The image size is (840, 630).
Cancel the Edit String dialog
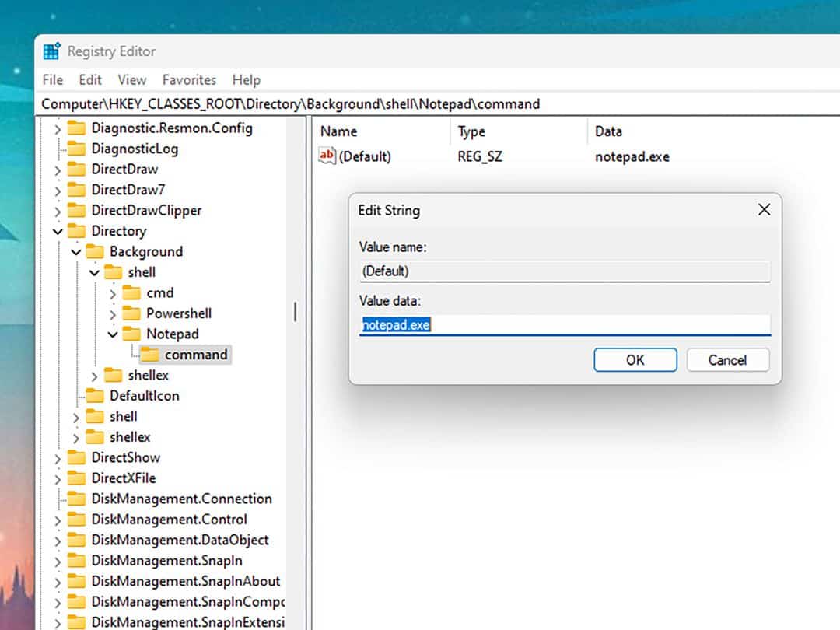click(727, 360)
